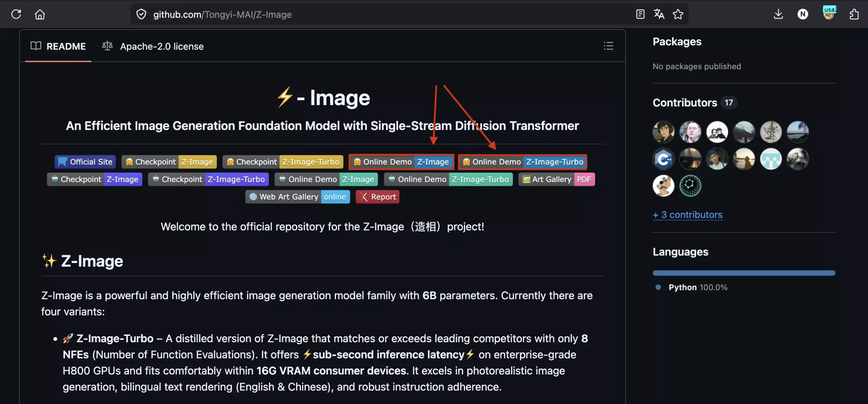Switch to the Apache-2.0 license tab
Viewport: 868px width, 404px height.
pos(153,46)
